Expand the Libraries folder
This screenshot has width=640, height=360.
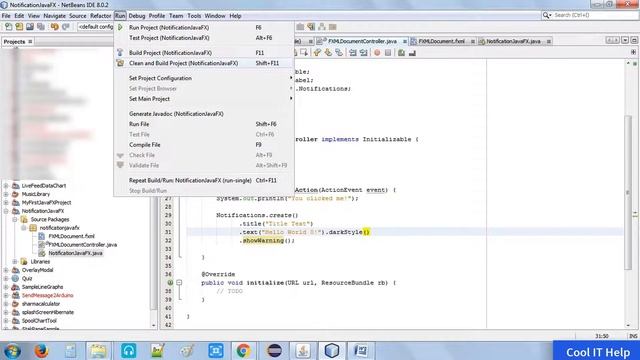click(15, 262)
